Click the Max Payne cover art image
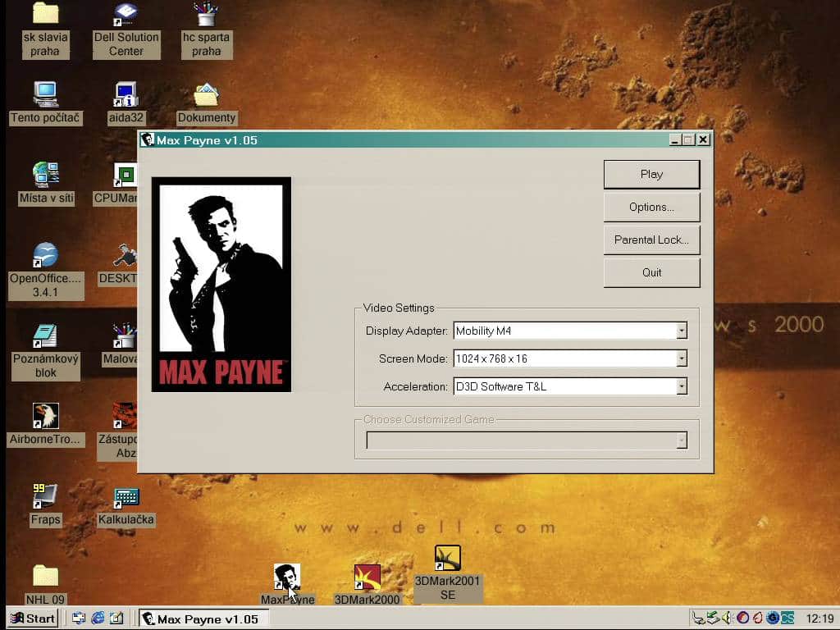The height and width of the screenshot is (630, 840). pyautogui.click(x=221, y=285)
